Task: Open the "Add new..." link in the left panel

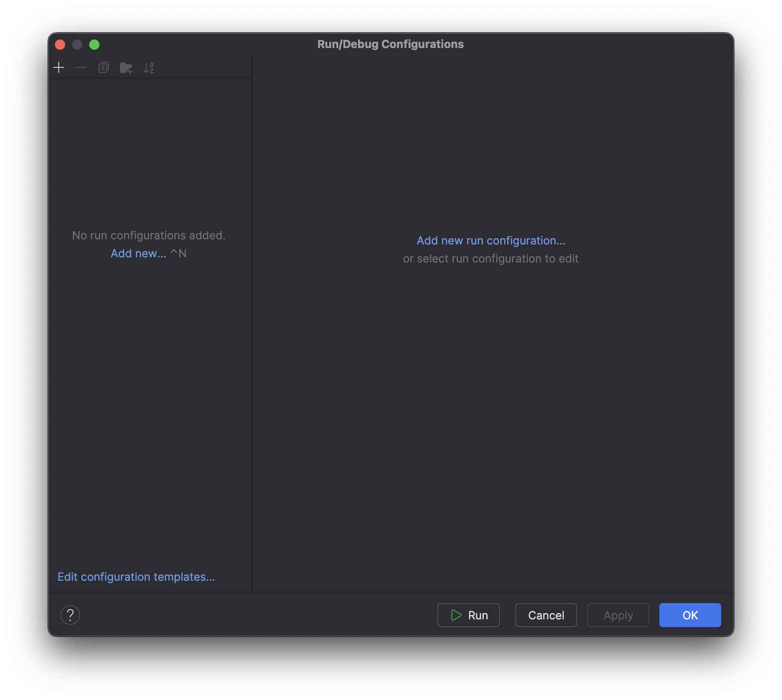Action: point(138,253)
